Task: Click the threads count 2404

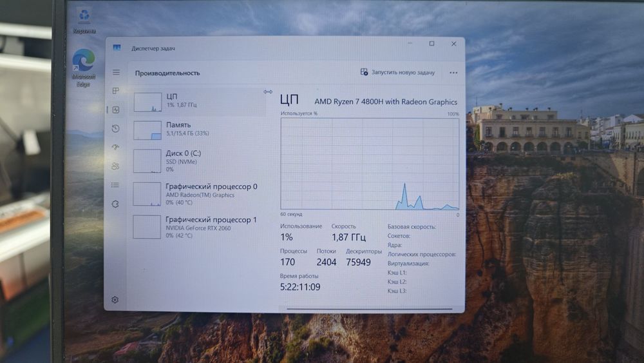Action: (x=327, y=262)
